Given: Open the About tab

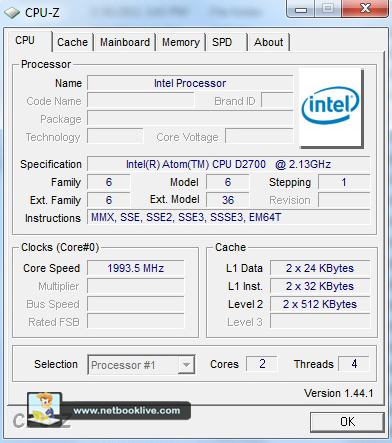Looking at the screenshot, I should click(268, 42).
